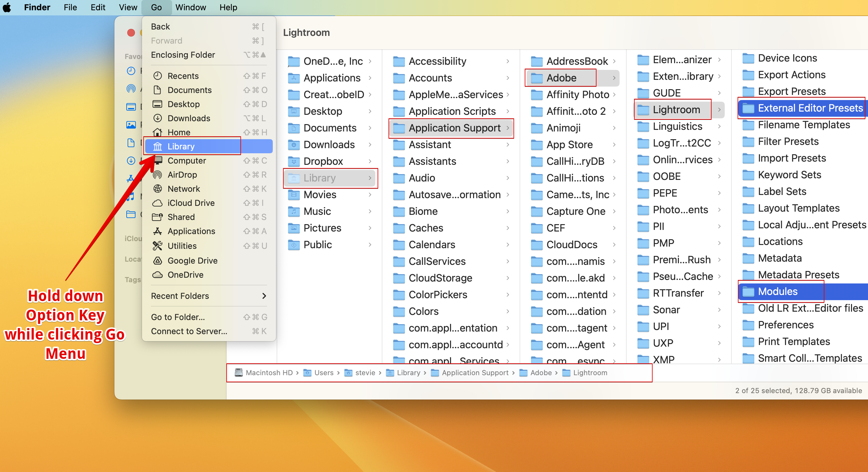Click the Device Icons folder icon
Screen dimensions: 868x472
pyautogui.click(x=748, y=58)
